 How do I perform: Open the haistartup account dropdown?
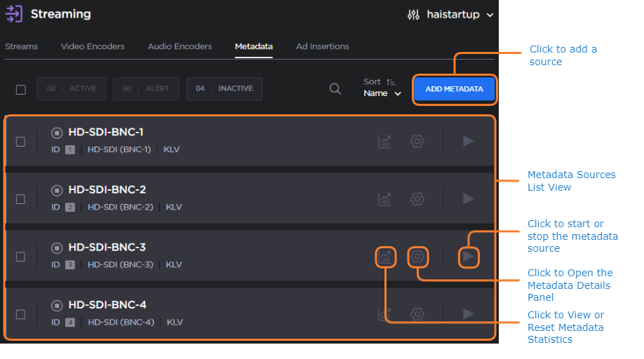(x=450, y=15)
